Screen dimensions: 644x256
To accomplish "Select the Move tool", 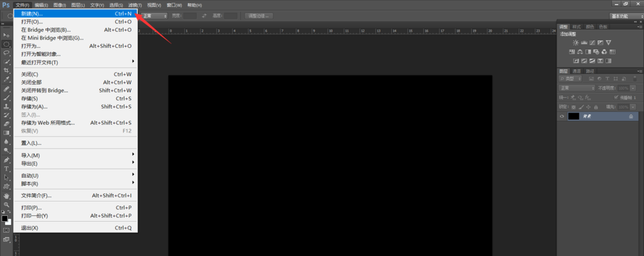I will tap(6, 36).
